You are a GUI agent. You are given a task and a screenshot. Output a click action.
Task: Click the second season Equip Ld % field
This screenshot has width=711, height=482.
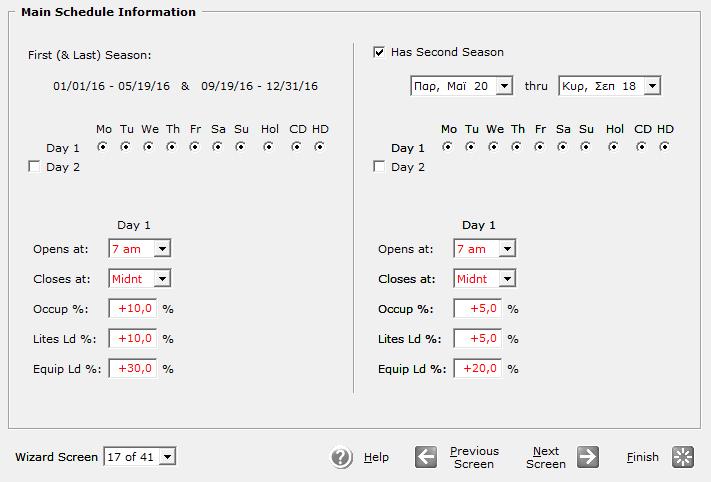[x=478, y=368]
